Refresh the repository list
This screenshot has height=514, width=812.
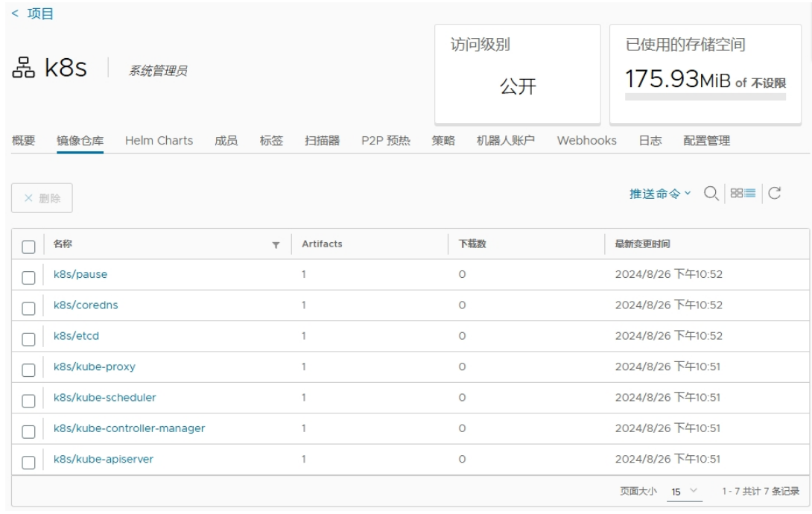[x=775, y=193]
